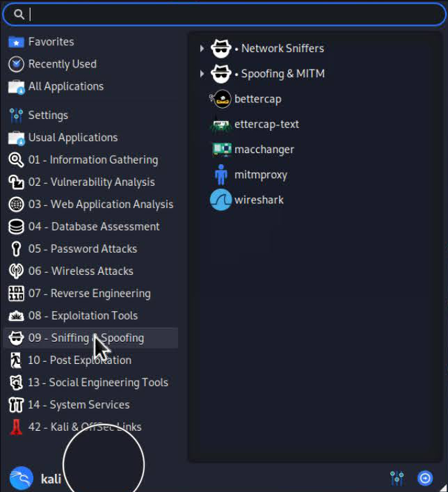
Task: Click the Favorites star folder icon
Action: (x=16, y=42)
